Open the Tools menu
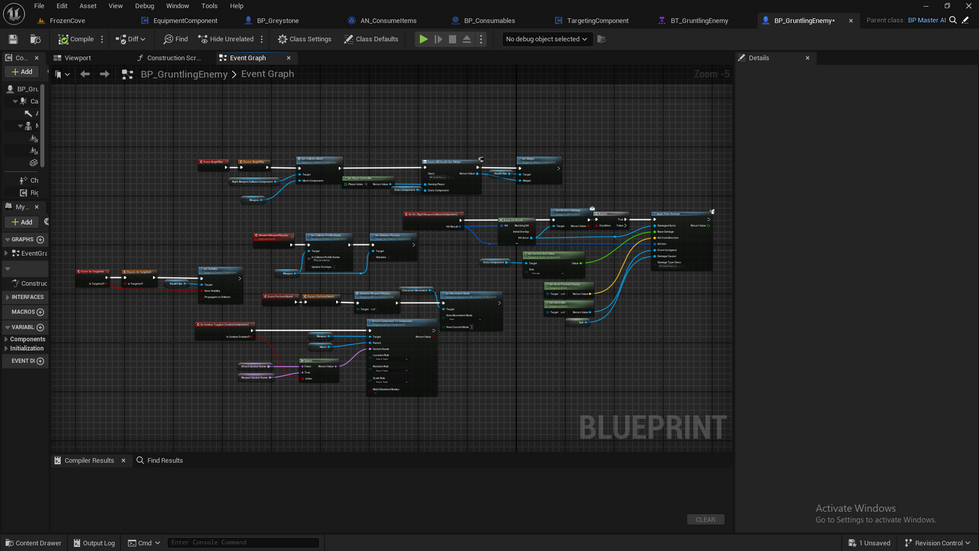 tap(209, 6)
